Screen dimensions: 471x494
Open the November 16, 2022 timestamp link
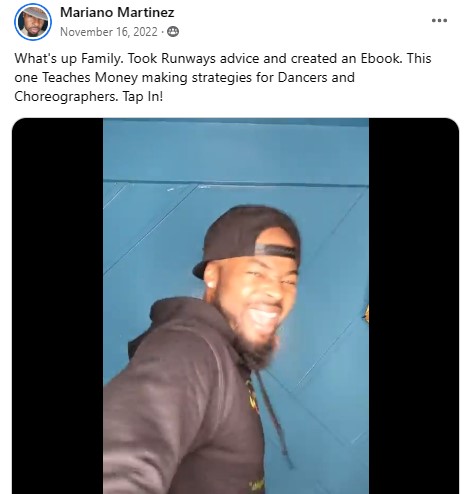click(109, 32)
